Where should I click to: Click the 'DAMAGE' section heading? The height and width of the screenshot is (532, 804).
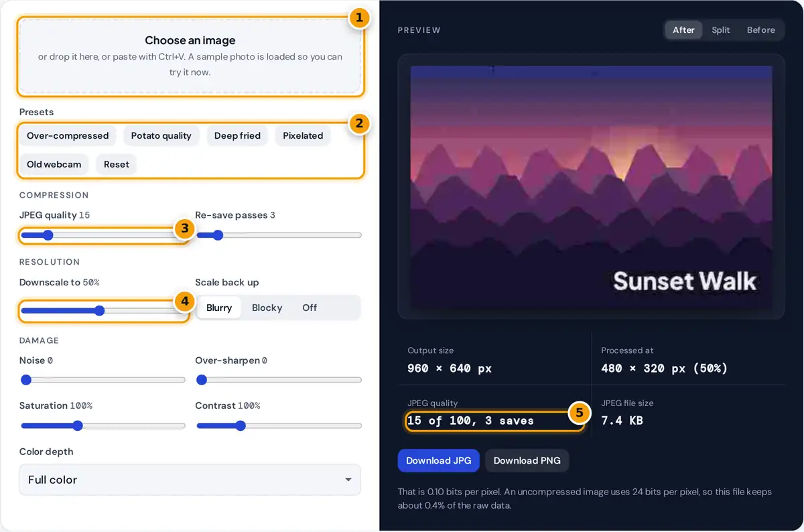39,340
